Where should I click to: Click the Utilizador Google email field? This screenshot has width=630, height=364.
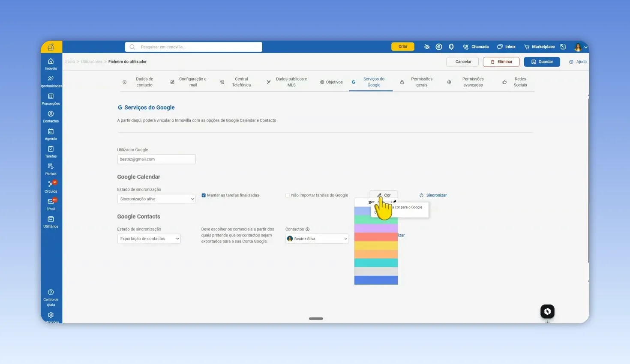(156, 159)
